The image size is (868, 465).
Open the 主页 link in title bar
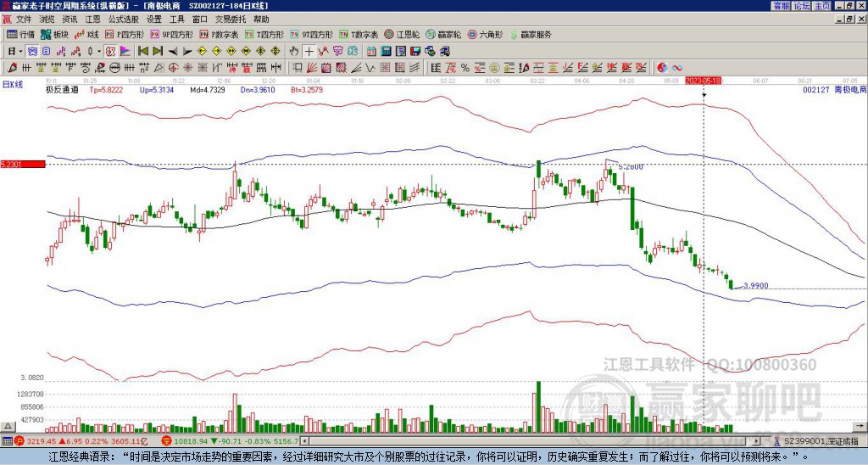click(x=821, y=6)
